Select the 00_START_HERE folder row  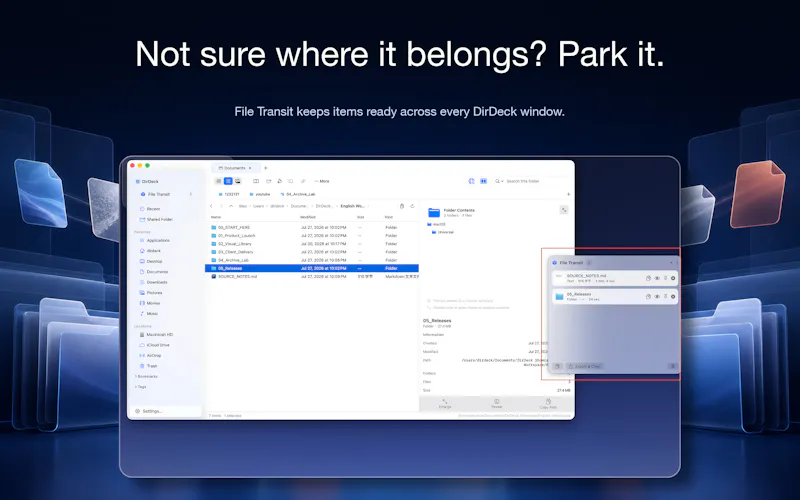tap(312, 228)
